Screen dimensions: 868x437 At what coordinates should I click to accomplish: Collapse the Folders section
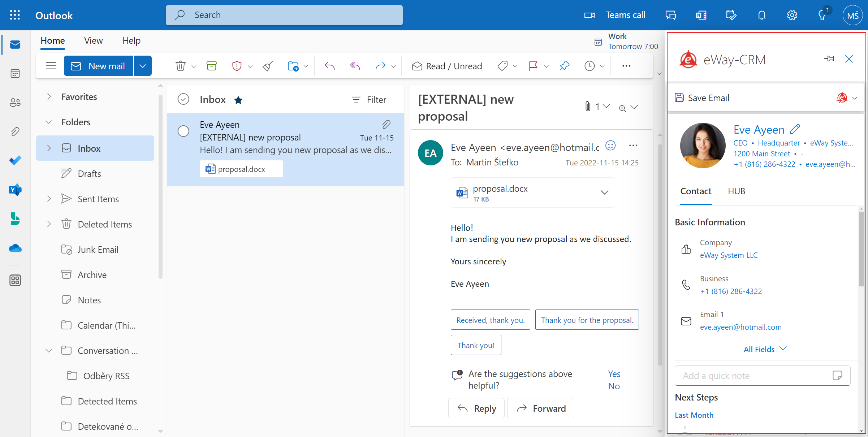point(49,122)
